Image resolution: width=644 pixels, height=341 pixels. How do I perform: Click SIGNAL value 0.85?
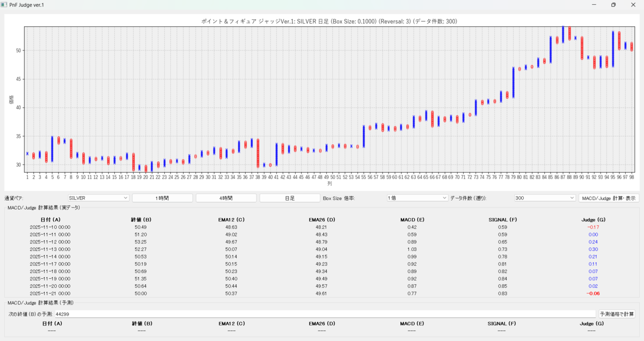pos(503,286)
